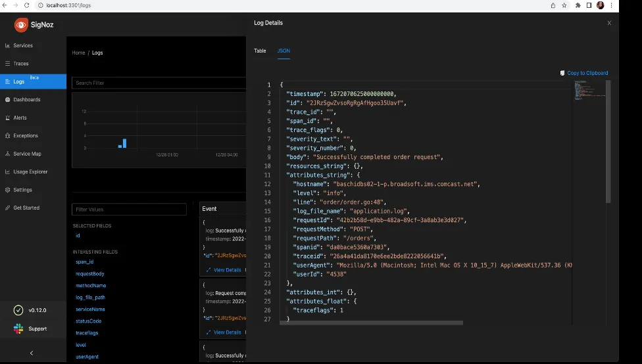Select the JSON tab
Screen dimensions: 642x364
pyautogui.click(x=284, y=51)
